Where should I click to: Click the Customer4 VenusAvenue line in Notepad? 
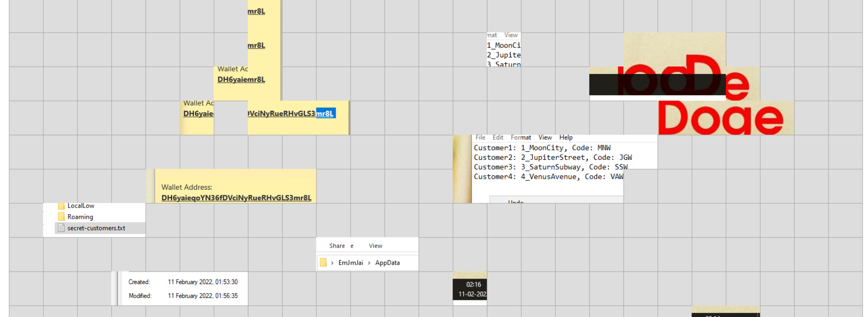tap(548, 177)
